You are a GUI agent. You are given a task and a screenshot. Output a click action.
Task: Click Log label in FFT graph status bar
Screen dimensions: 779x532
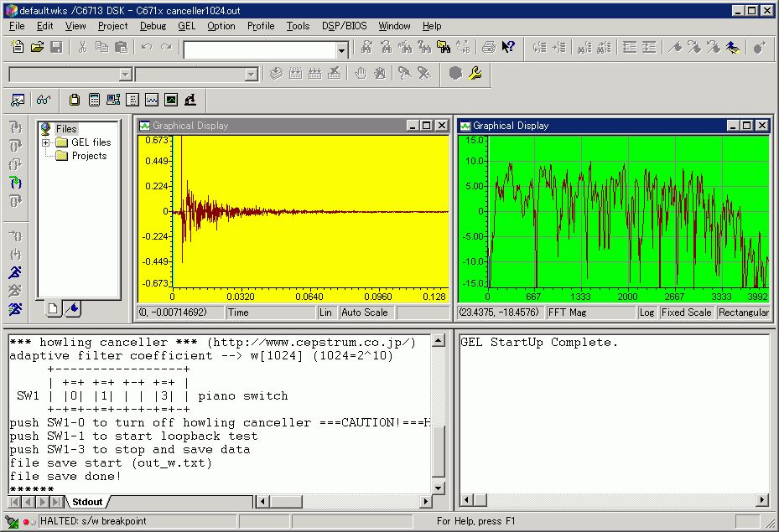click(647, 312)
